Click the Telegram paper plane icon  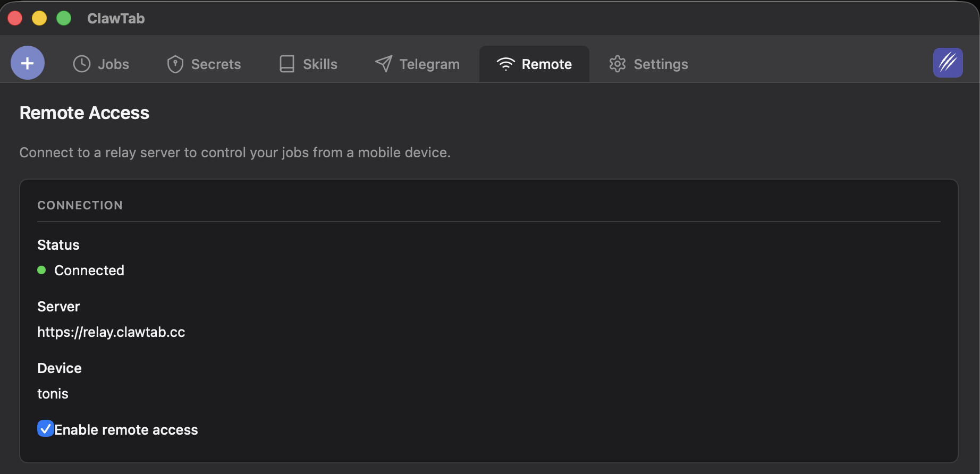383,64
